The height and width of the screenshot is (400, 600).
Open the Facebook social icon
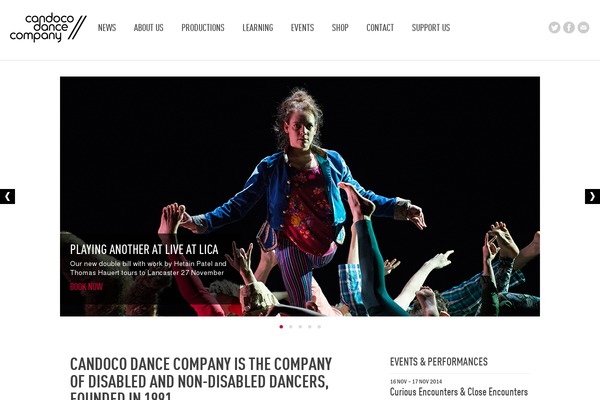(x=569, y=28)
